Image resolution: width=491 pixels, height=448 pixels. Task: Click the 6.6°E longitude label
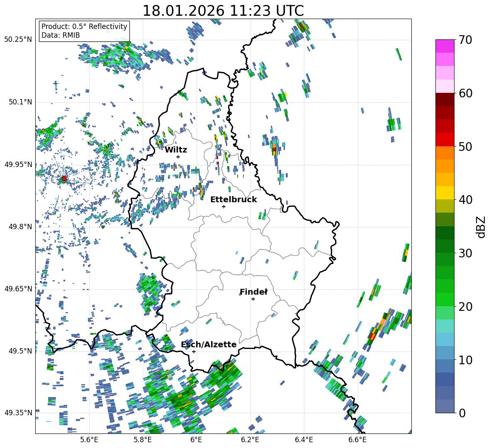tap(357, 440)
